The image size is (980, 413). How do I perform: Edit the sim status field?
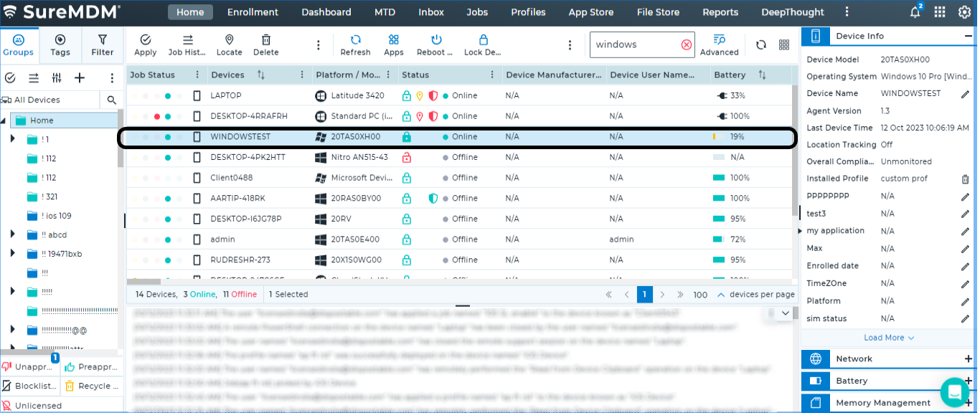[966, 319]
